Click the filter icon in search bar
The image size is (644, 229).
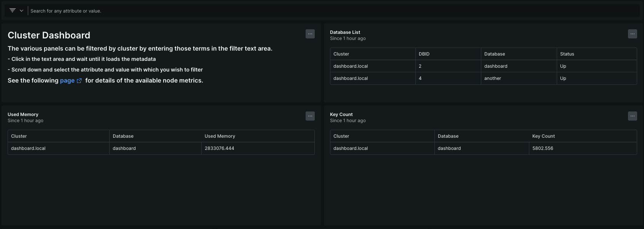[x=13, y=11]
